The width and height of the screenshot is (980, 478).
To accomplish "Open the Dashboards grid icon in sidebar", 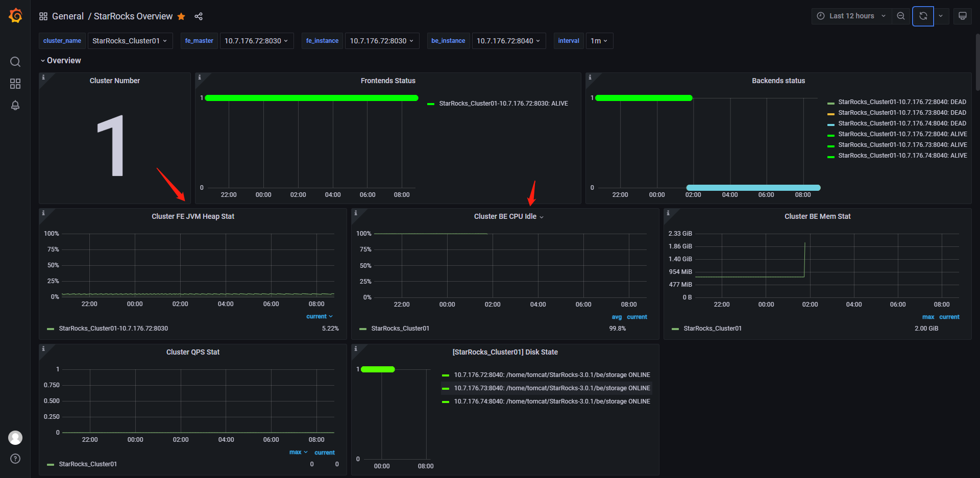I will (15, 84).
